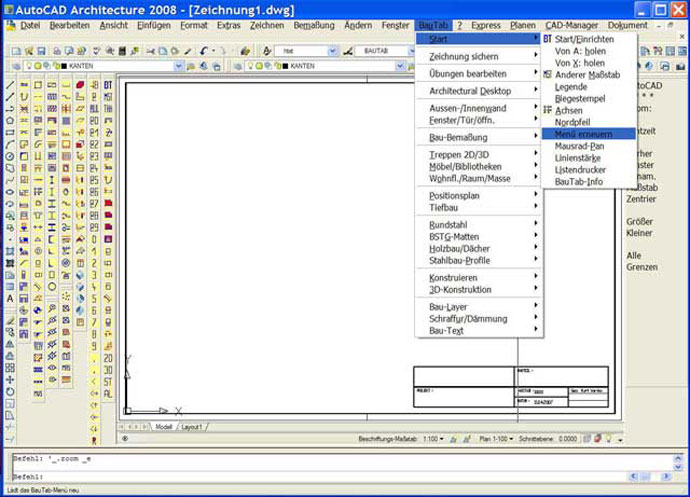Choose Anderer Maßstab in the submenu
This screenshot has height=497, width=690.
(589, 75)
